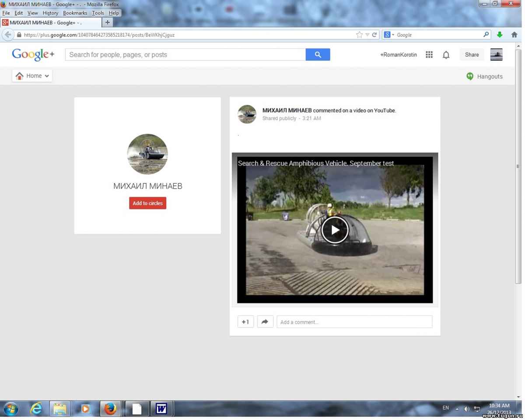The image size is (525, 420).
Task: Click the post author's small avatar
Action: click(x=247, y=114)
